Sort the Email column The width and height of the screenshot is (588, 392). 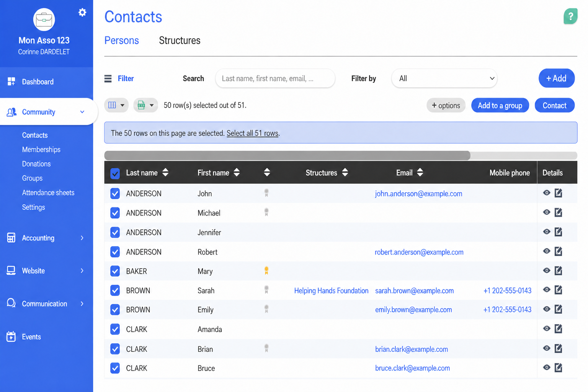coord(420,172)
